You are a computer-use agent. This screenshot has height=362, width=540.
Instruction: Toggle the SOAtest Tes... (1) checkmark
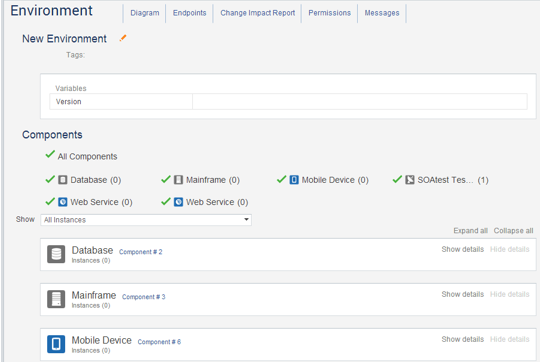click(397, 179)
